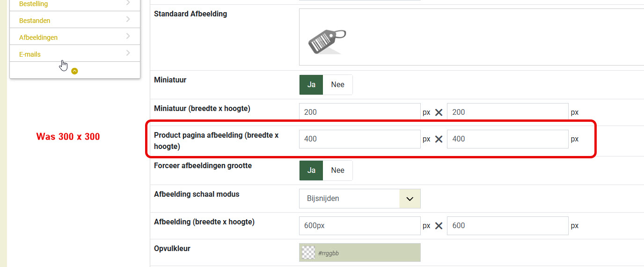The height and width of the screenshot is (267, 644).
Task: Click the Opvulkleur #rrggbb color field
Action: pyautogui.click(x=360, y=252)
